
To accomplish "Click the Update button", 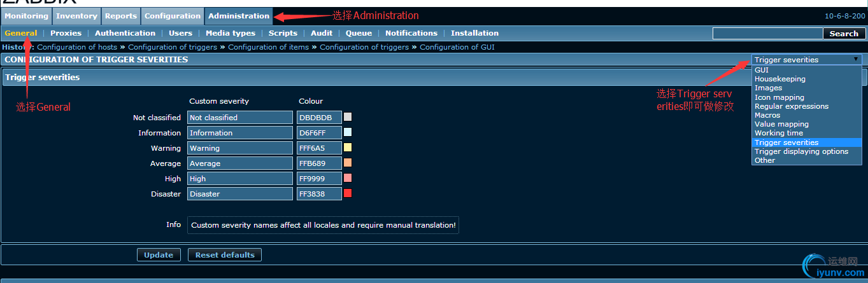I will click(x=159, y=255).
